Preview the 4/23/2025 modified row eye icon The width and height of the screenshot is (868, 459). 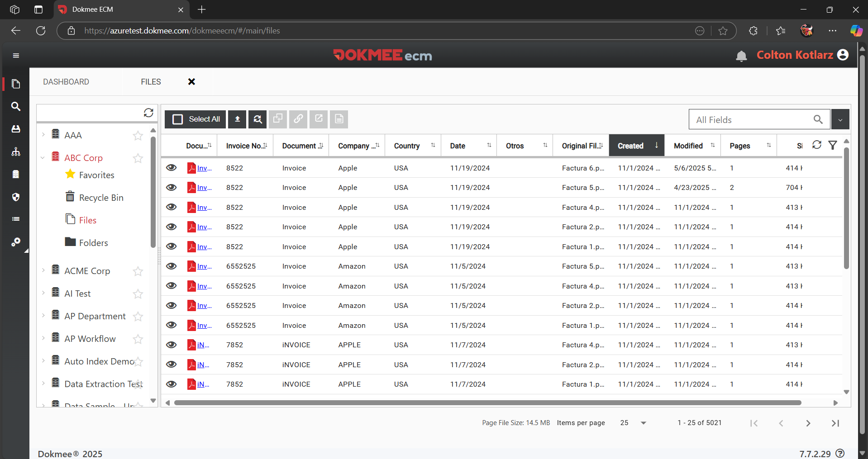tap(171, 187)
